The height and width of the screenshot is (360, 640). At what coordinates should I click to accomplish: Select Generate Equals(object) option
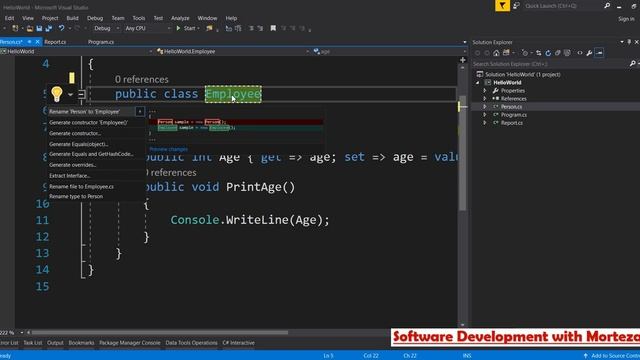click(78, 144)
